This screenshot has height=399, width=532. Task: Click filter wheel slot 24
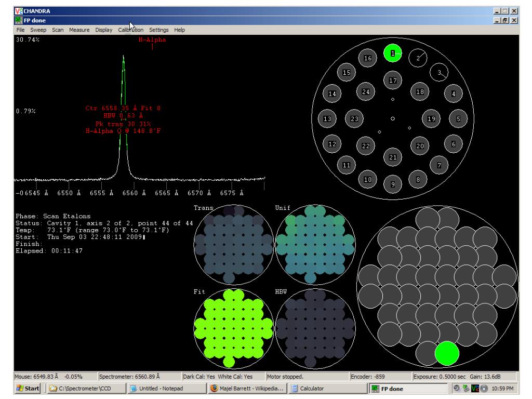point(365,91)
